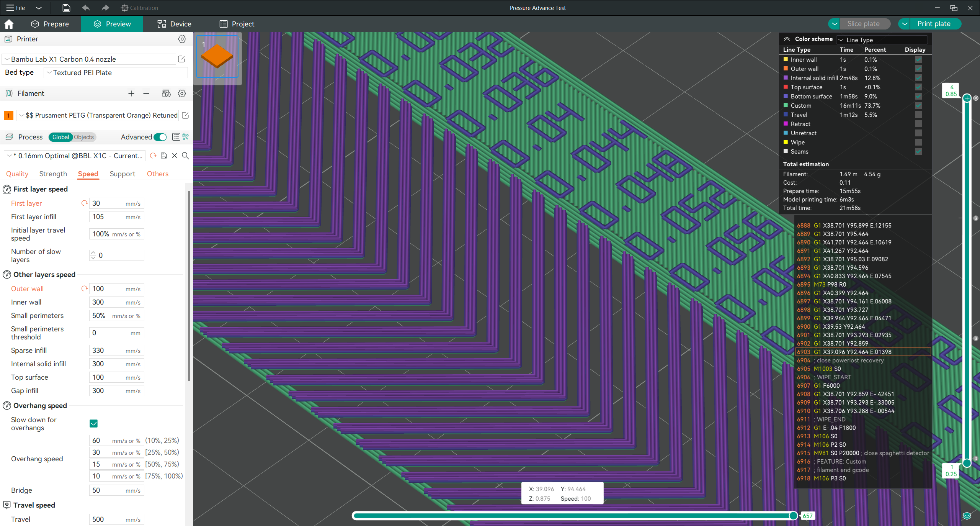Select the plate 1 thumbnail
Viewport: 980px width, 526px height.
point(217,56)
